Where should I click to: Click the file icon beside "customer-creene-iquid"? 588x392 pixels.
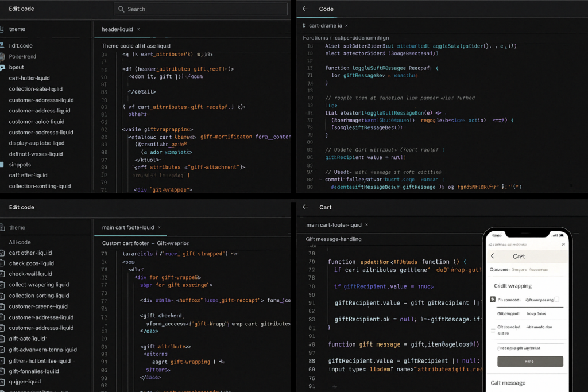[2, 306]
